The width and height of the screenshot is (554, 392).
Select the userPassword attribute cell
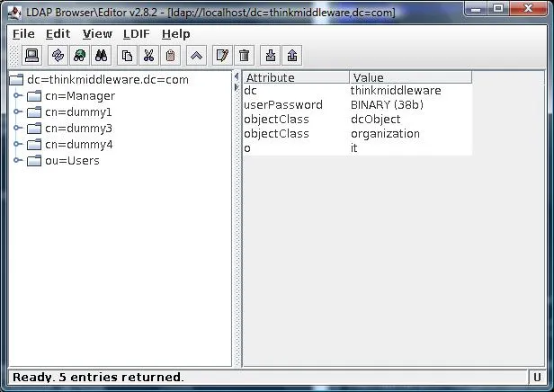[296, 105]
